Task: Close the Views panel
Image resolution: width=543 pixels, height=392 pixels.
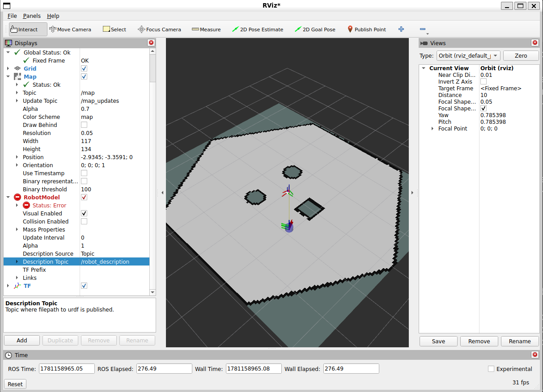Action: tap(535, 43)
